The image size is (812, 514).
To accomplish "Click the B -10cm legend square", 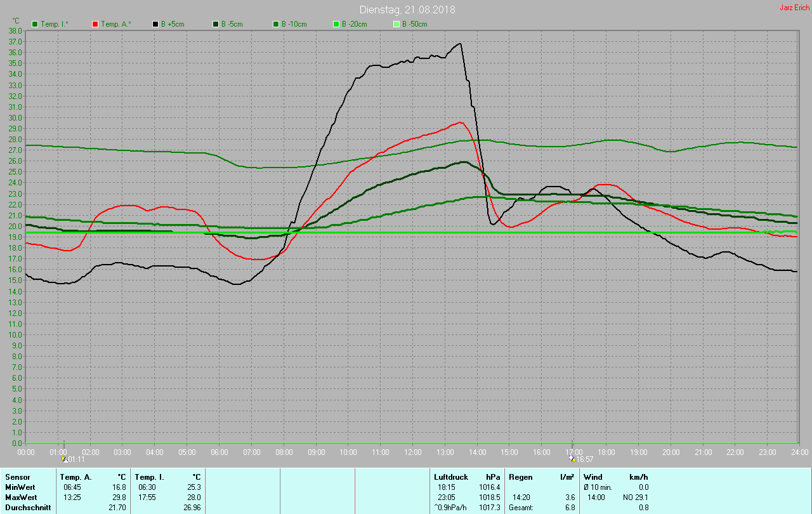I will point(276,24).
